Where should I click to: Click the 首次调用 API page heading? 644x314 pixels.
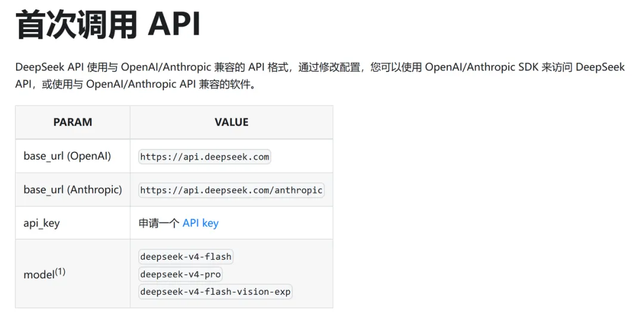tap(107, 24)
